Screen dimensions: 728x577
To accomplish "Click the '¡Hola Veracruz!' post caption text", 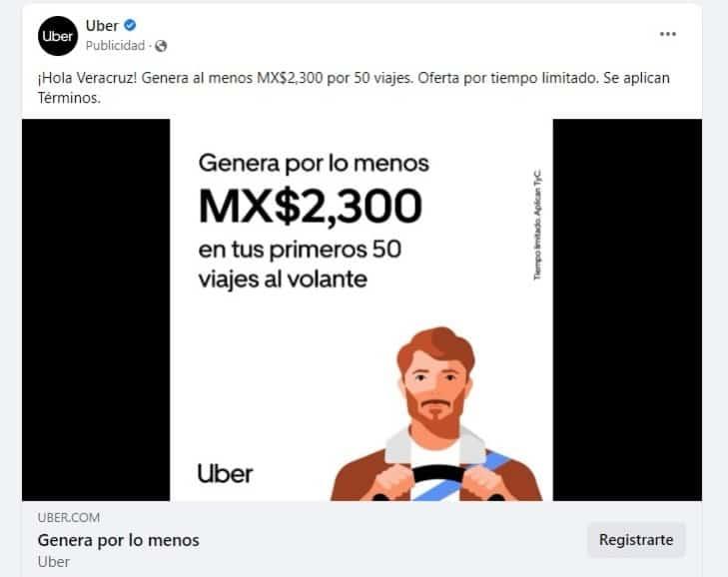I will tap(87, 78).
